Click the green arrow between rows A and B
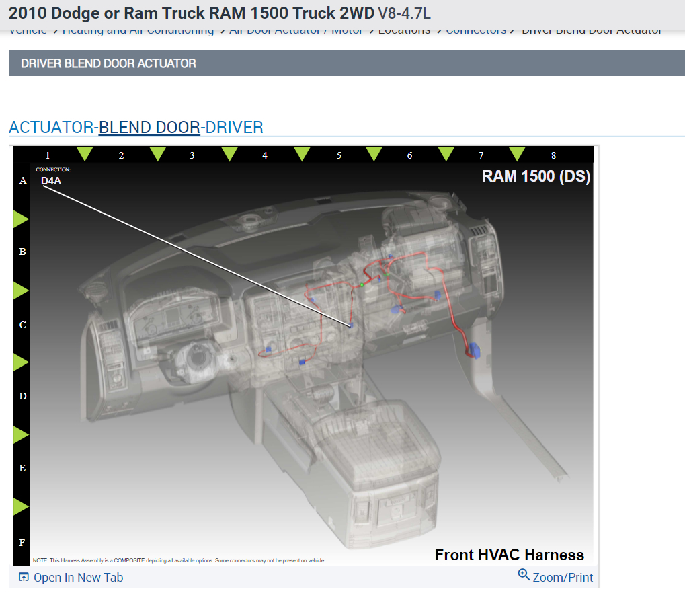Image resolution: width=685 pixels, height=616 pixels. pyautogui.click(x=21, y=219)
